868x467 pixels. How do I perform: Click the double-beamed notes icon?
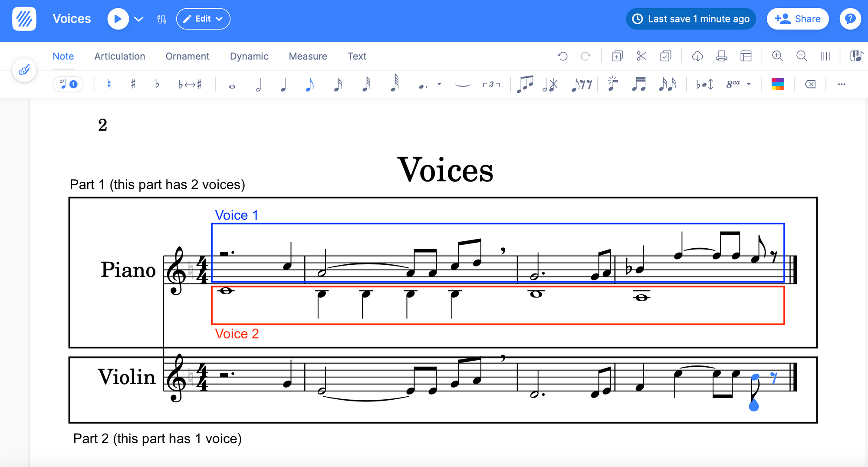coord(639,84)
